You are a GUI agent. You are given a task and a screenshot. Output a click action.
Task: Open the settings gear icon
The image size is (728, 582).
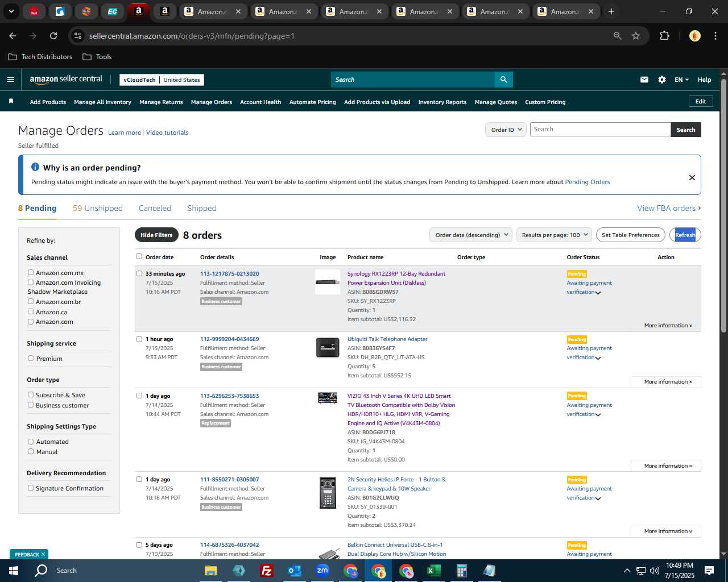pos(662,80)
